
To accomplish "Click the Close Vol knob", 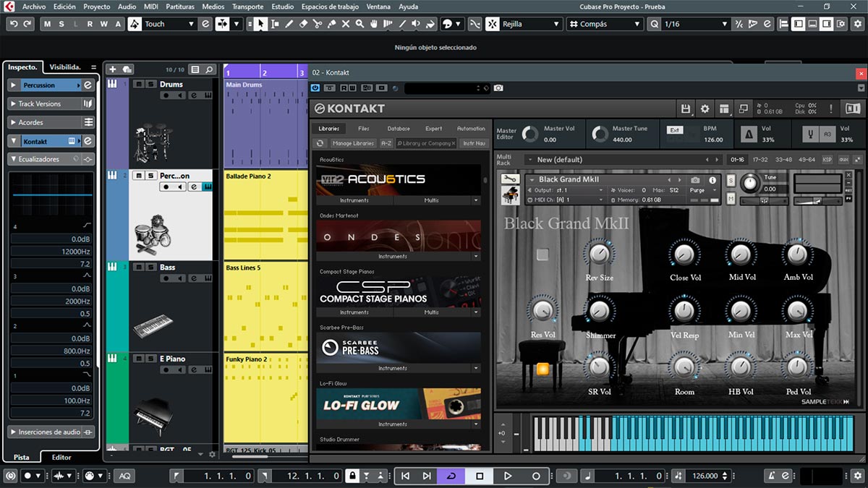I will [x=684, y=254].
